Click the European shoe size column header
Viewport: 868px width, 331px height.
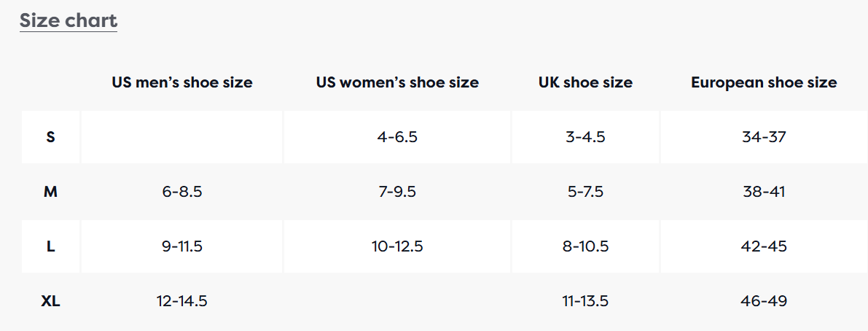click(x=764, y=82)
